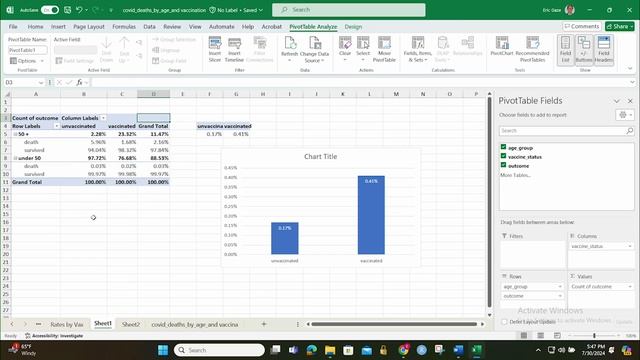Click Accessibility: Investigate in status bar
This screenshot has width=640, height=360.
coord(54,336)
